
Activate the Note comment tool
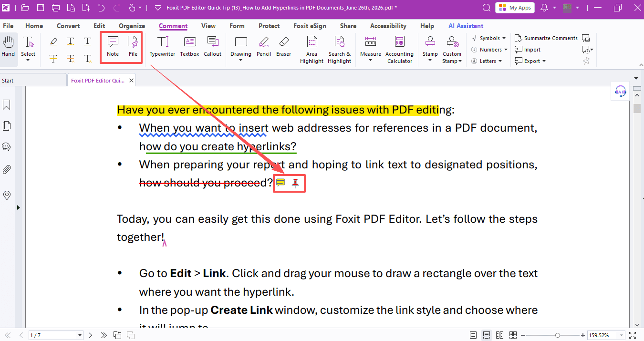coord(113,47)
